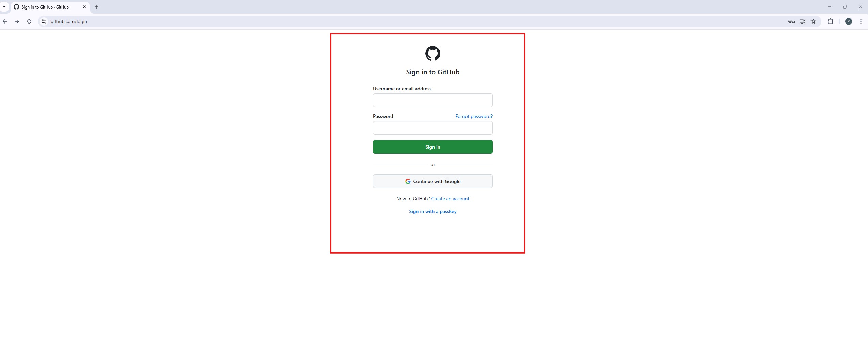This screenshot has width=868, height=337.
Task: Open the Chrome three-dot menu
Action: (861, 21)
